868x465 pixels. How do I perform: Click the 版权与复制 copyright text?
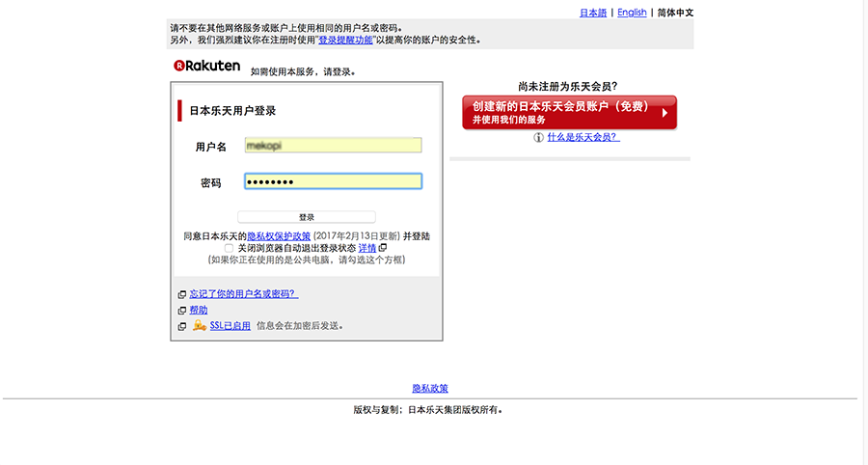(x=427, y=410)
